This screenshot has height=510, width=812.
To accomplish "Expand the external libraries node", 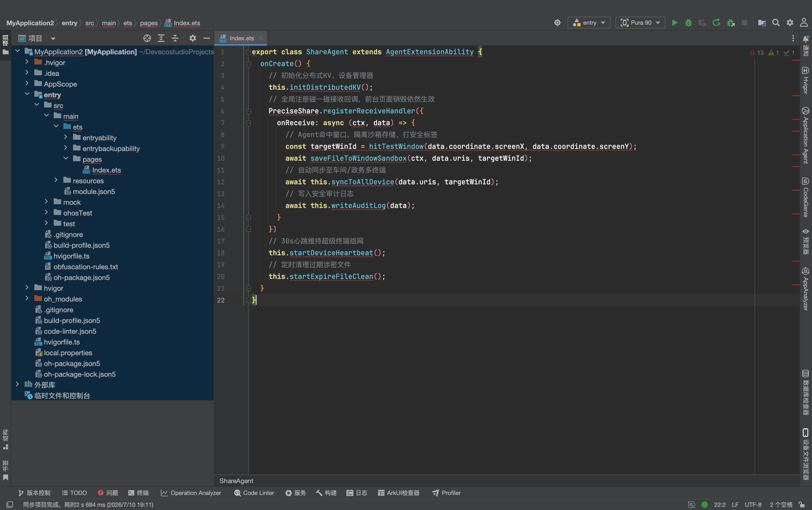I will [17, 385].
